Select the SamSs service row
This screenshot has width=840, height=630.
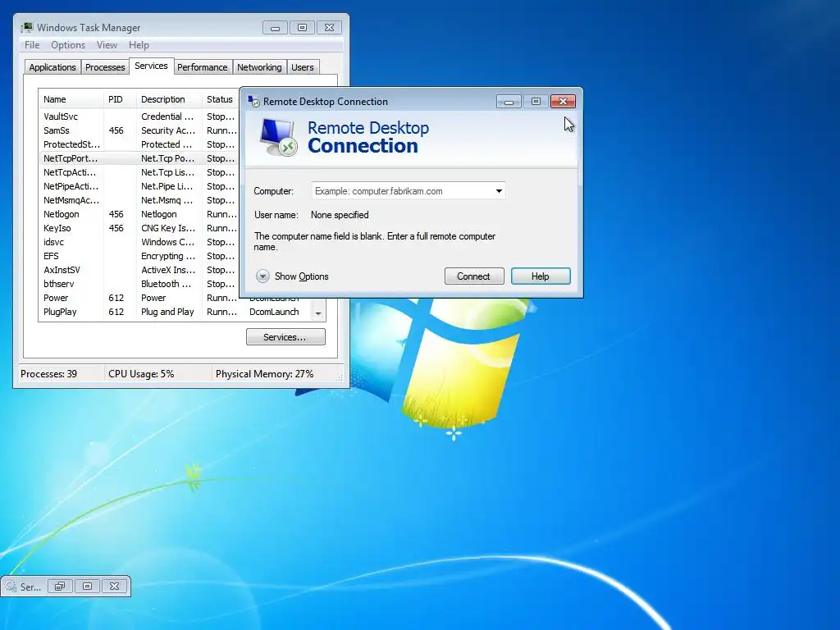tap(139, 130)
